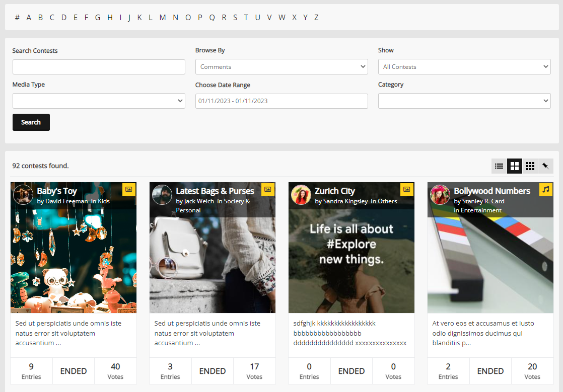This screenshot has width=563, height=392.
Task: Expand the Media Type dropdown
Action: [99, 101]
